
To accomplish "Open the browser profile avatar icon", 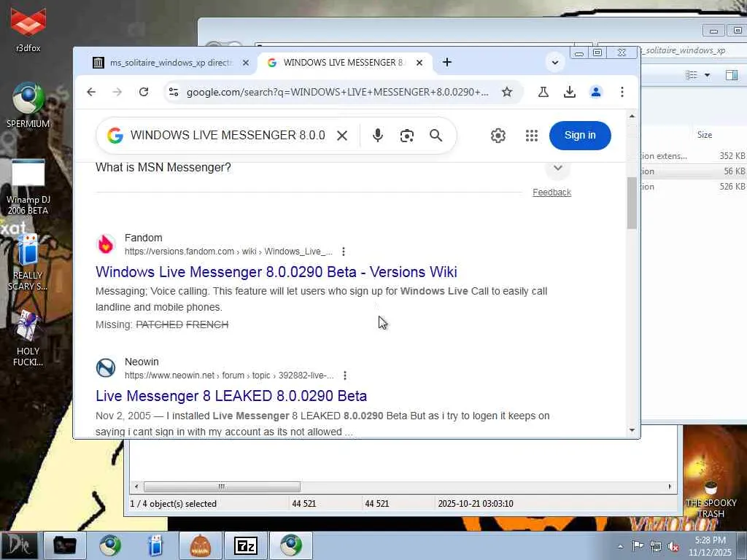I will 595,92.
